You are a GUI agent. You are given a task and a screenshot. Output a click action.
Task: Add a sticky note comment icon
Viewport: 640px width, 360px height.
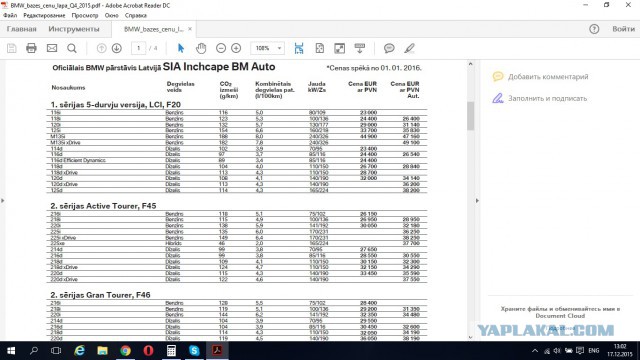pos(389,48)
